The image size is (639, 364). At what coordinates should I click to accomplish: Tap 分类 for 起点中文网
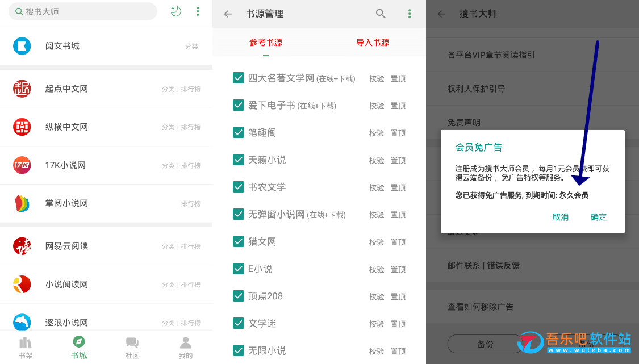pos(168,89)
